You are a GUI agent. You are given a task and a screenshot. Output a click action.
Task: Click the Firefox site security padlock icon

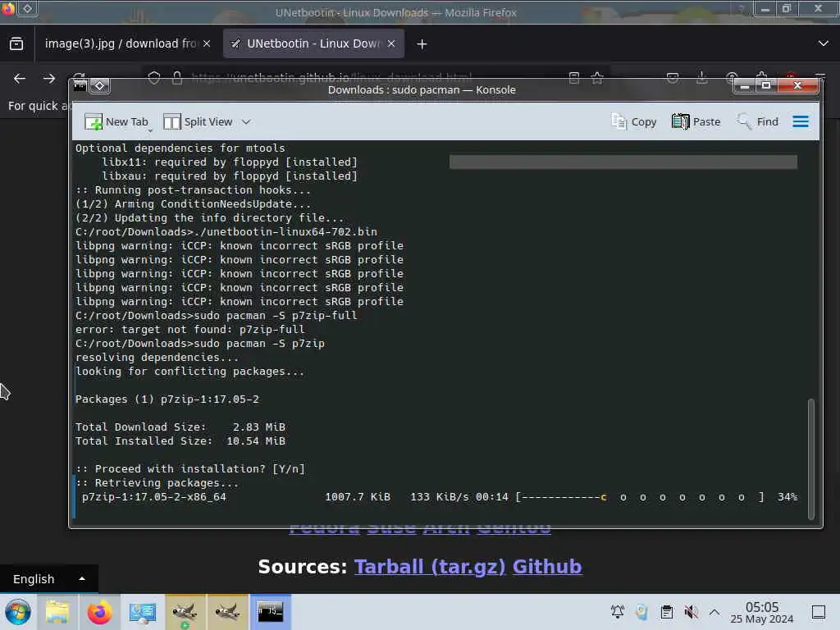click(177, 78)
